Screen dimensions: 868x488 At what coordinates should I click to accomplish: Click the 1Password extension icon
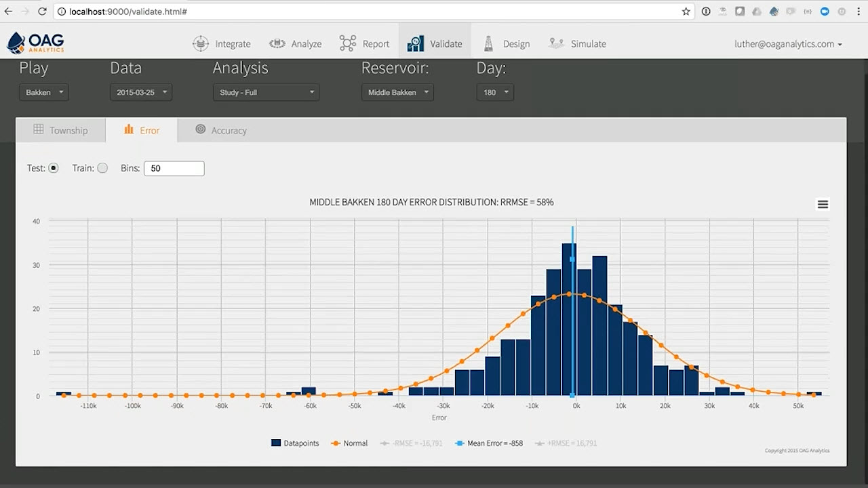click(706, 12)
